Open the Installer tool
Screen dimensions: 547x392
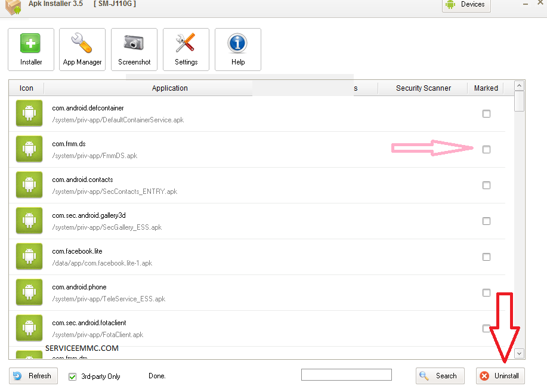coord(30,49)
